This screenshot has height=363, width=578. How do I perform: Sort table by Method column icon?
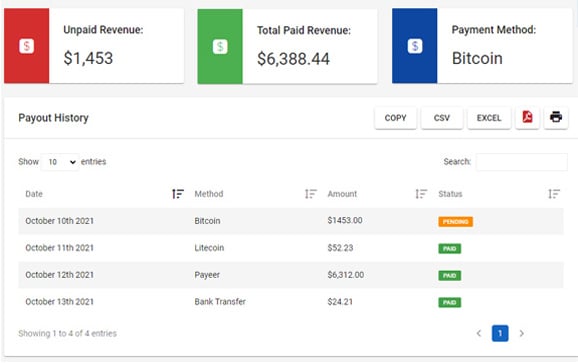coord(311,193)
